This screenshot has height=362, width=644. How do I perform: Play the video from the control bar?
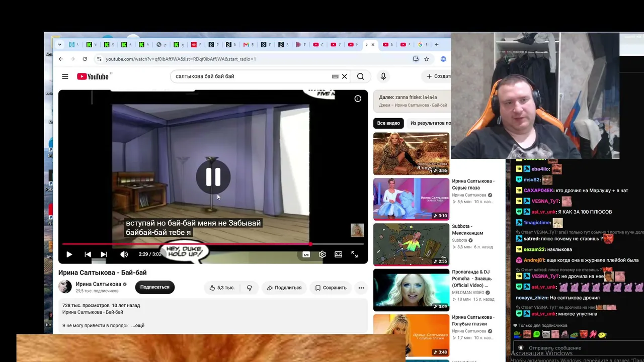coord(69,254)
